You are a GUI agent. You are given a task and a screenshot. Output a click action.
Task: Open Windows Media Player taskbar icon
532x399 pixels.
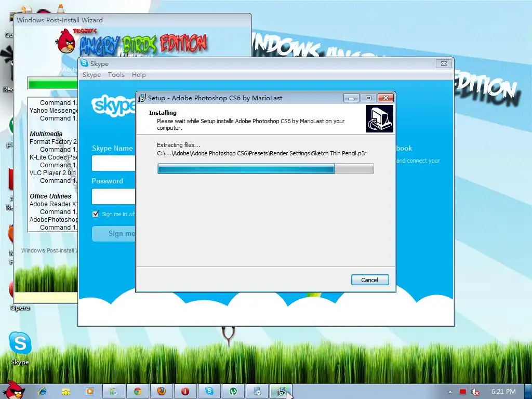point(89,391)
